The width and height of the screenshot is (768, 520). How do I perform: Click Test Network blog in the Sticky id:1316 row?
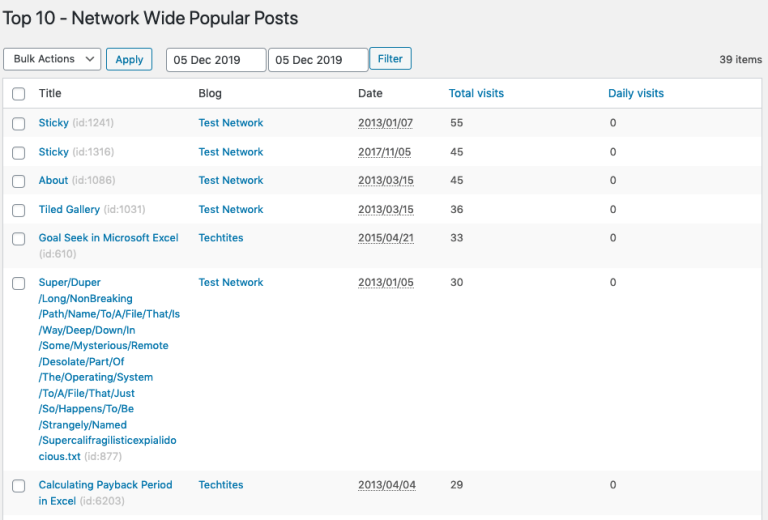point(231,152)
